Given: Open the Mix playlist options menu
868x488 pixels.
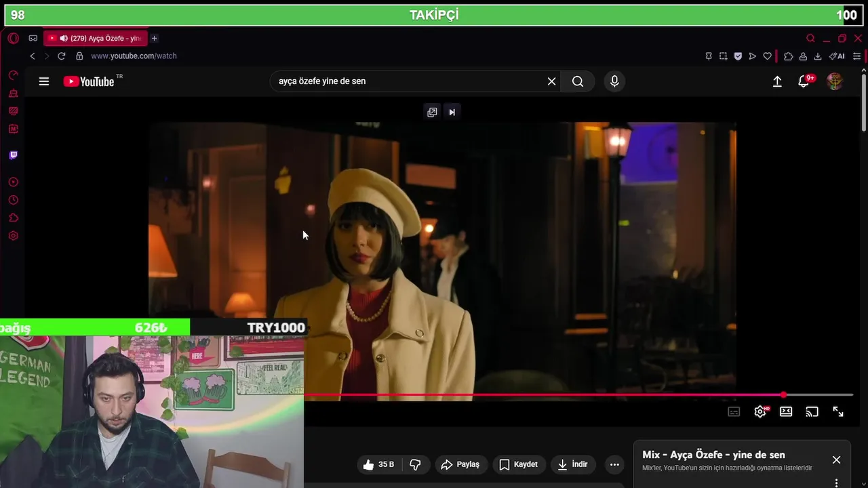Looking at the screenshot, I should (x=836, y=483).
